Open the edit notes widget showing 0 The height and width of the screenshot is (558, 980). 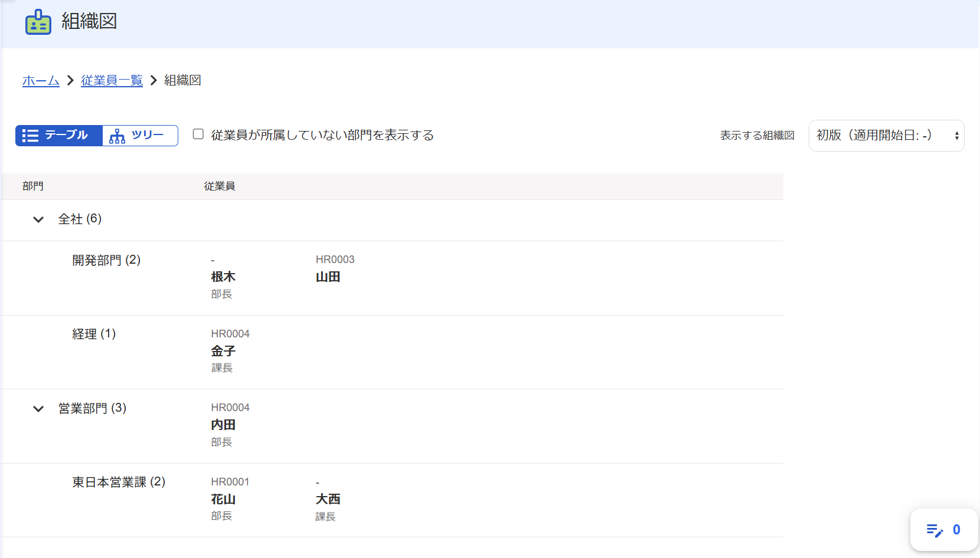(944, 530)
